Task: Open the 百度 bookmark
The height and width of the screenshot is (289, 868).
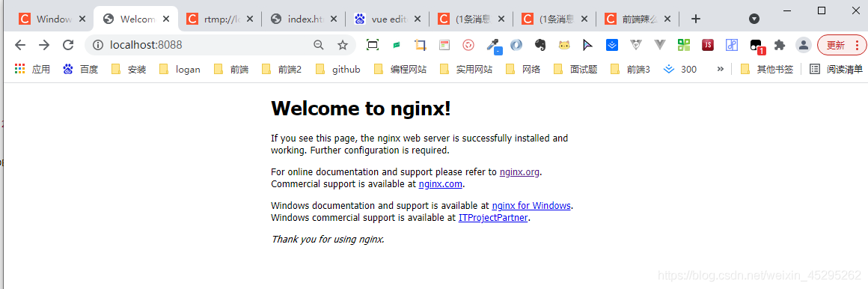Action: pyautogui.click(x=81, y=69)
